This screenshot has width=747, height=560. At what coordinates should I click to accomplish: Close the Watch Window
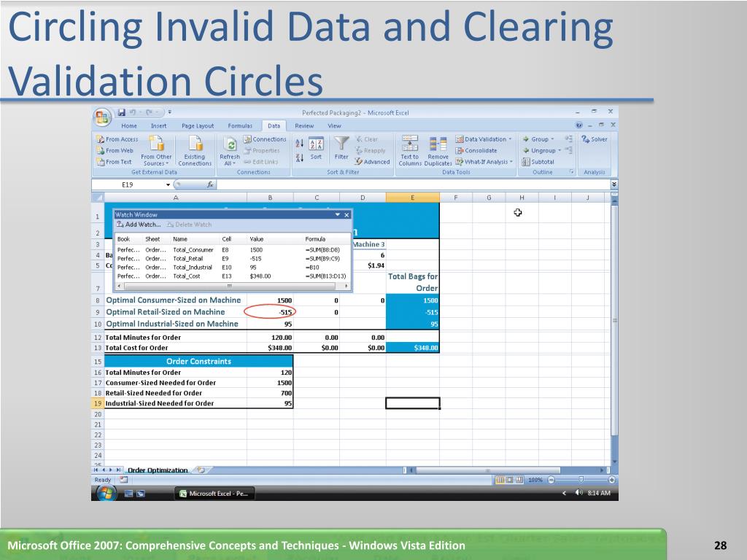click(x=347, y=215)
